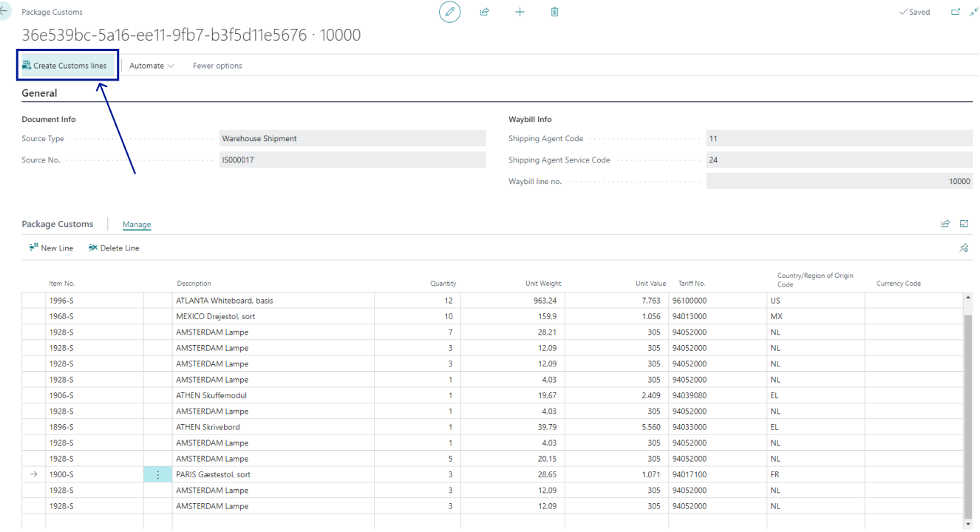The height and width of the screenshot is (532, 980).
Task: Click the plus icon to add new
Action: pos(520,12)
